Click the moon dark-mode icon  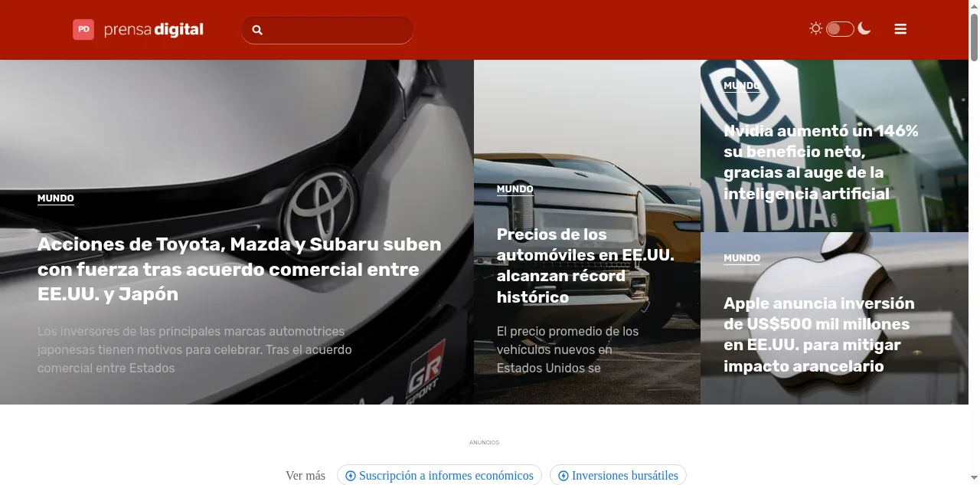click(x=864, y=28)
